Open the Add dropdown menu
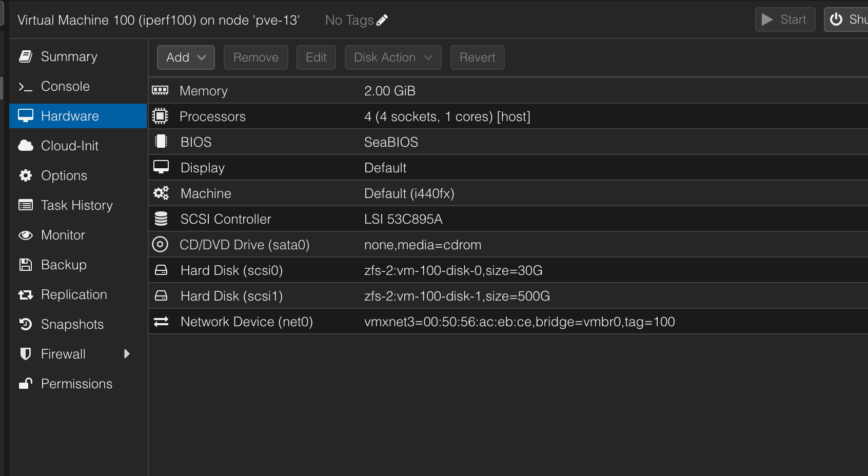 coord(185,57)
